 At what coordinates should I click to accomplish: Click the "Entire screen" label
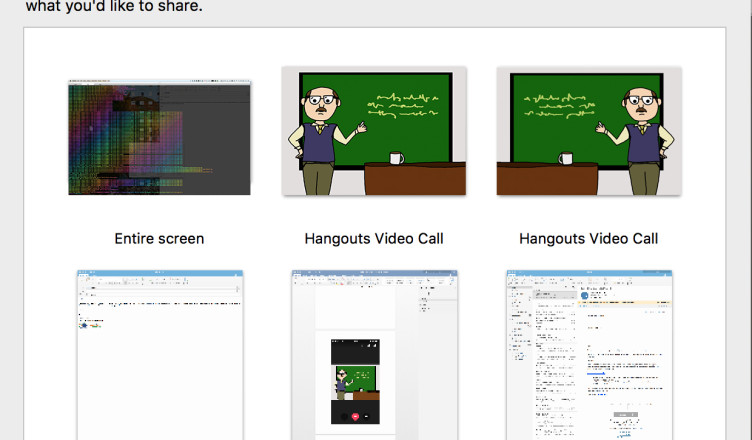tap(159, 239)
